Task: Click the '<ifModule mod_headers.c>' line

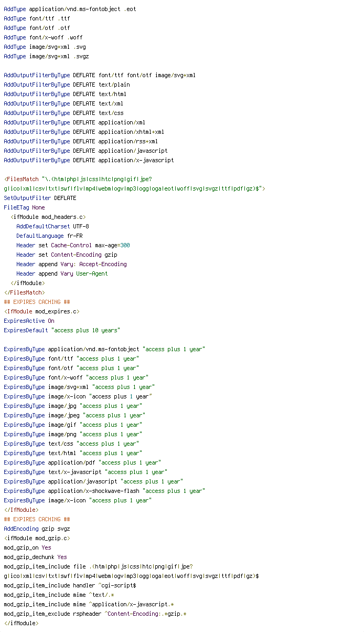Action: (48, 217)
